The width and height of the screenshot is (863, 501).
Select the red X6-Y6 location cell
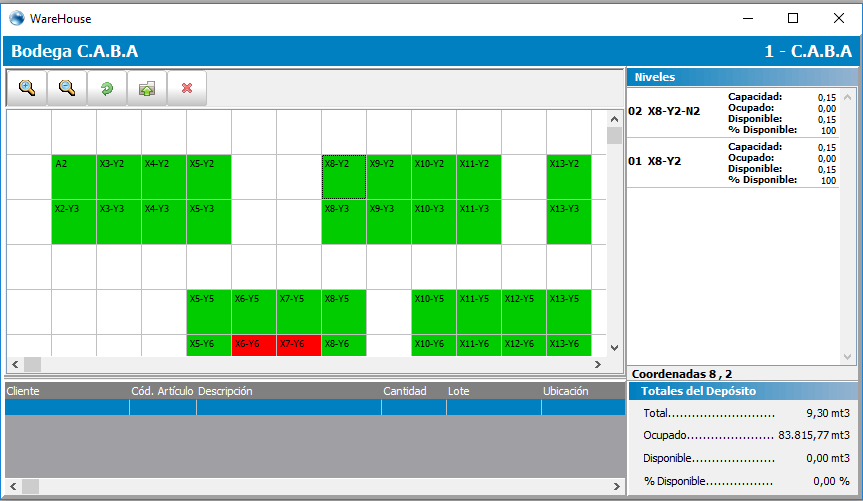point(254,345)
